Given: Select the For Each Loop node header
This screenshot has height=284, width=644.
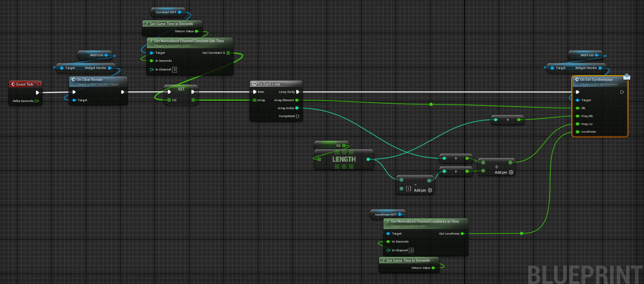Looking at the screenshot, I should [x=276, y=84].
